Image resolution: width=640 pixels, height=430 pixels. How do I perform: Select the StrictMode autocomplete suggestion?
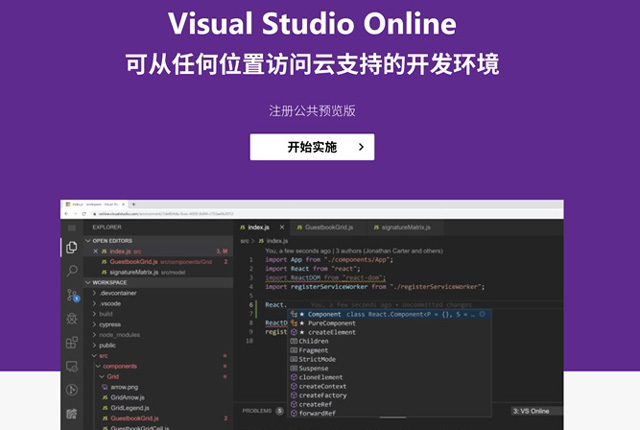(389, 359)
